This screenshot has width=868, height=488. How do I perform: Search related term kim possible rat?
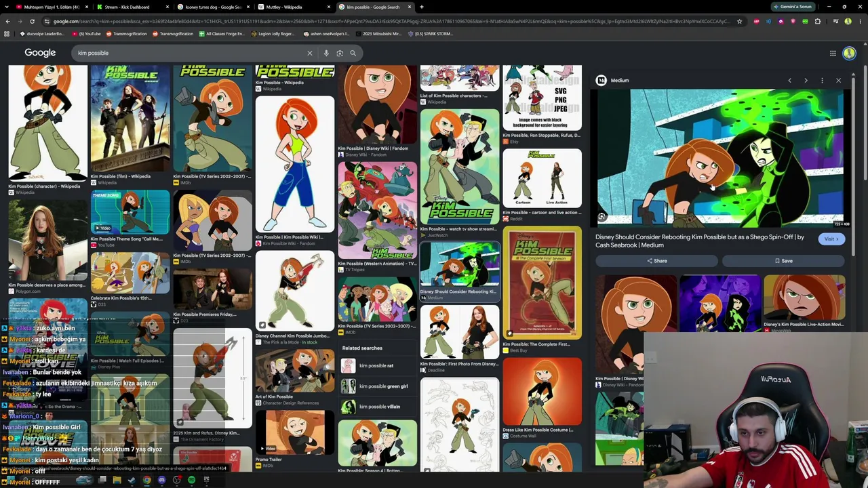376,366
